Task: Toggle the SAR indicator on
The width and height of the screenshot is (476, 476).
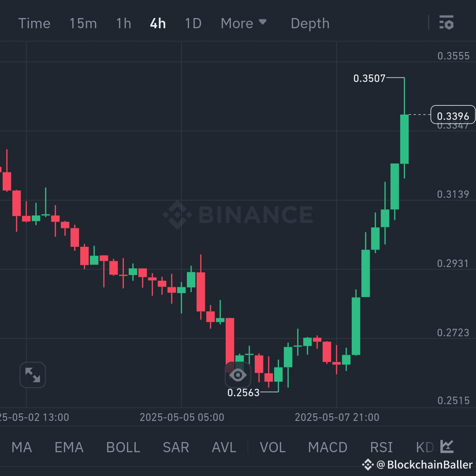Action: (x=175, y=447)
